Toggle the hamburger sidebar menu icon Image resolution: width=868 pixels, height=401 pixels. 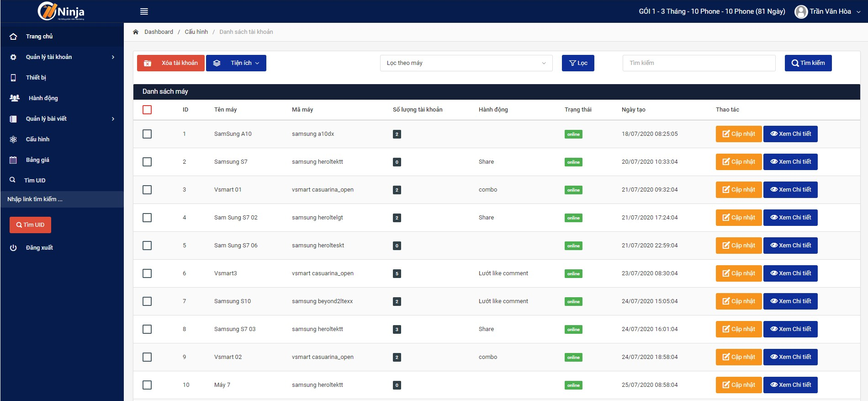(x=144, y=11)
